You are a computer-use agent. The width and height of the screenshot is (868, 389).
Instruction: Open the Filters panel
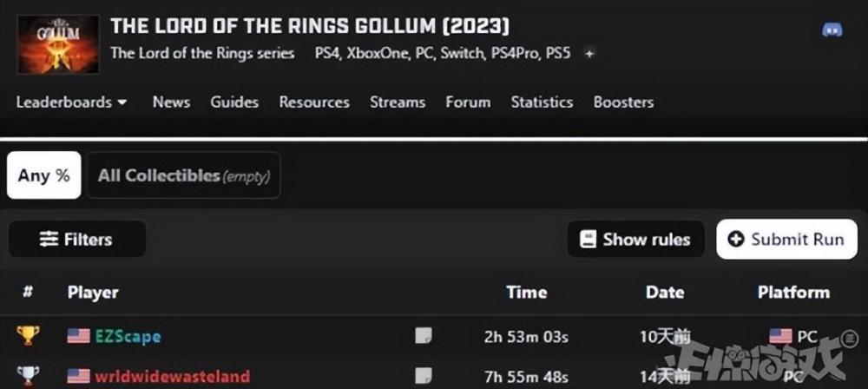pyautogui.click(x=76, y=239)
